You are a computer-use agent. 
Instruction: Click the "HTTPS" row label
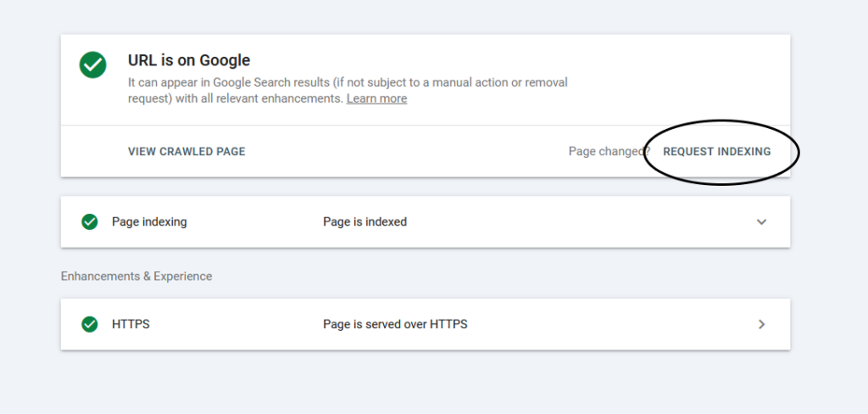coord(131,324)
